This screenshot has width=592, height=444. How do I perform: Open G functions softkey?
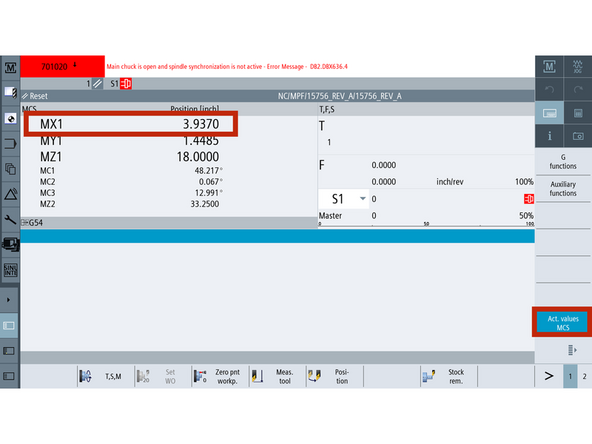(563, 162)
